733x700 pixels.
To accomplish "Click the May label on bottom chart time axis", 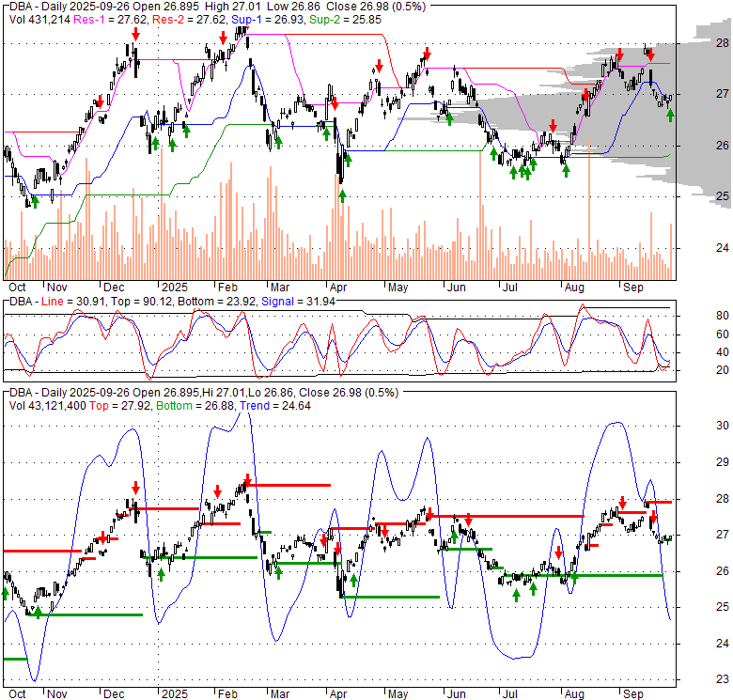I will pyautogui.click(x=398, y=694).
